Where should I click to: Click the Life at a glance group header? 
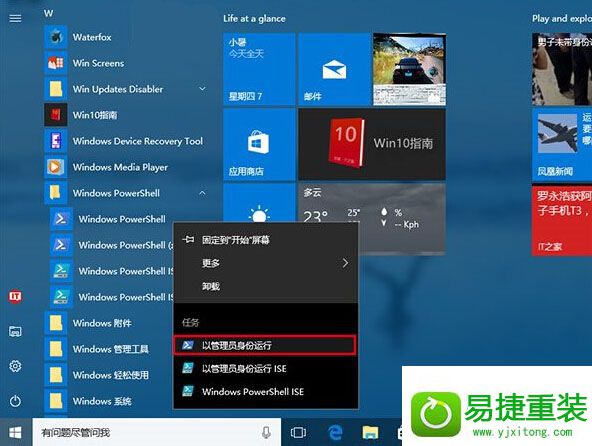[x=254, y=19]
